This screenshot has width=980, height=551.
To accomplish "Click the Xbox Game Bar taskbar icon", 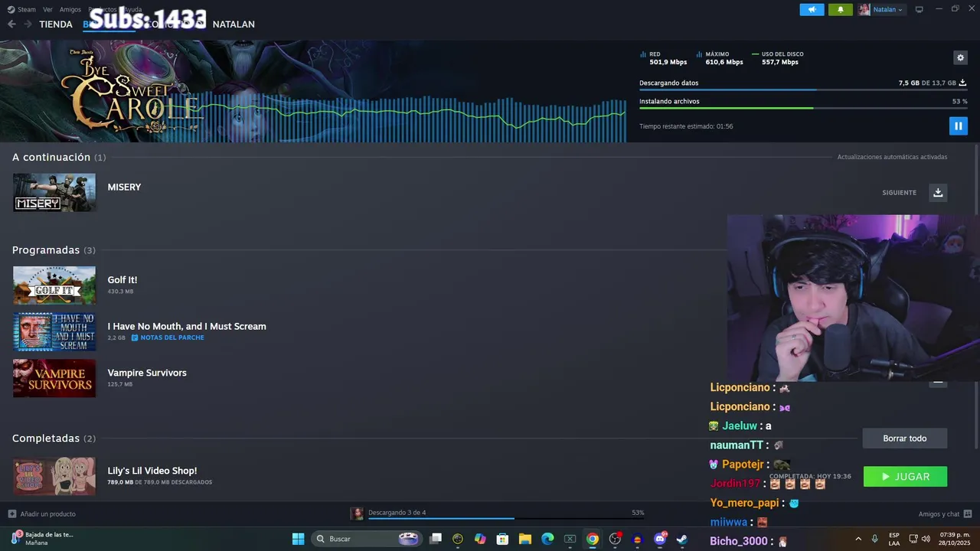I will coord(570,539).
